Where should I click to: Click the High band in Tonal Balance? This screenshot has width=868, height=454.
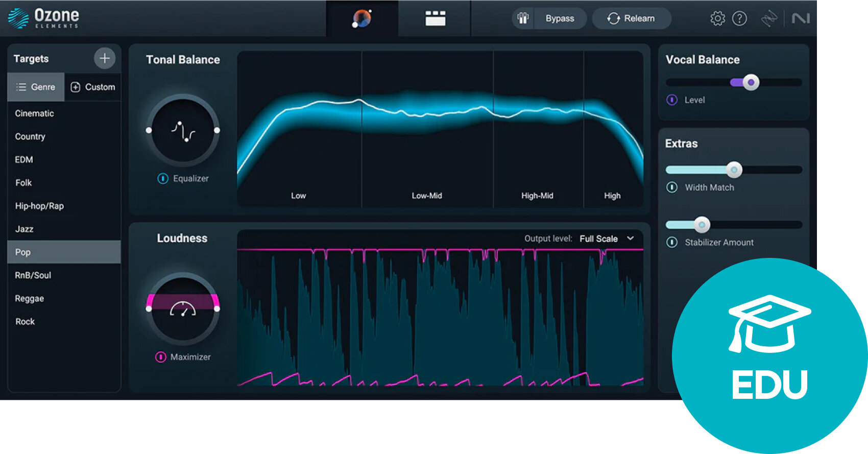(613, 129)
